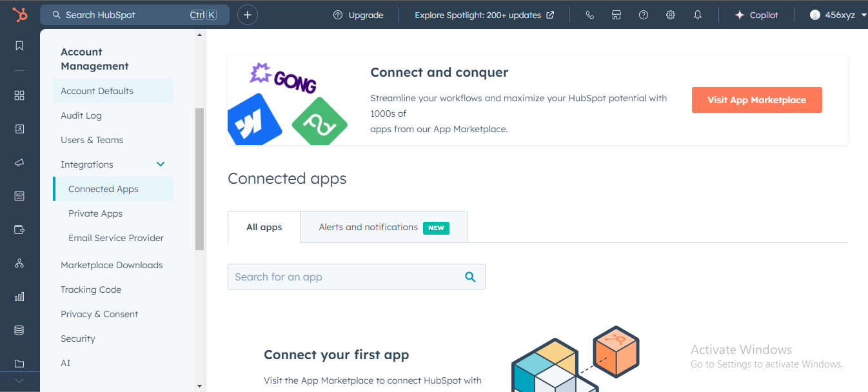Open the Reporting bar chart icon
This screenshot has height=392, width=868.
pyautogui.click(x=19, y=297)
